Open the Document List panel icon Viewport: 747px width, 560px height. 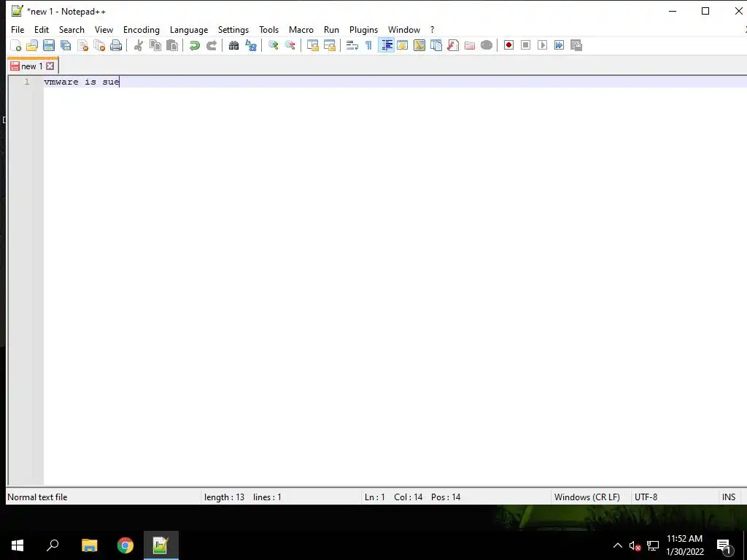click(436, 45)
